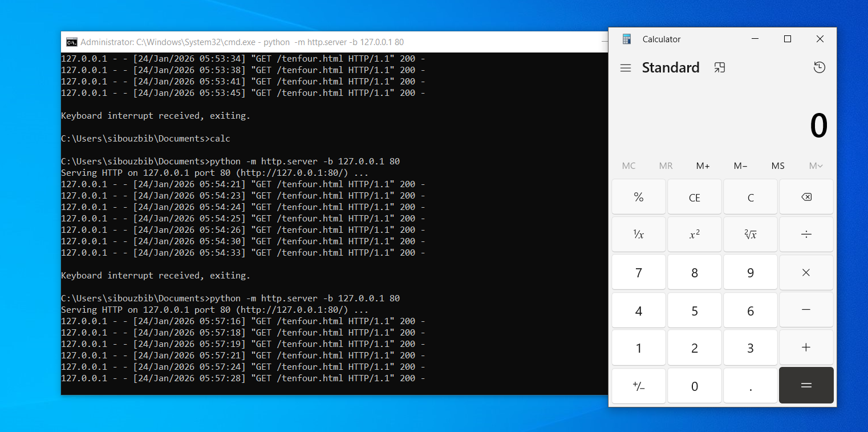Maximize the Calculator window
This screenshot has height=432, width=868.
click(788, 39)
